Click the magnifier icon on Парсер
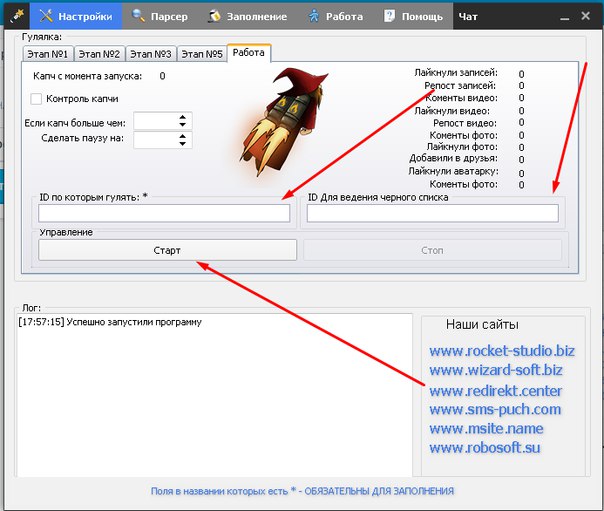Screen dimensions: 604x511 click(138, 16)
